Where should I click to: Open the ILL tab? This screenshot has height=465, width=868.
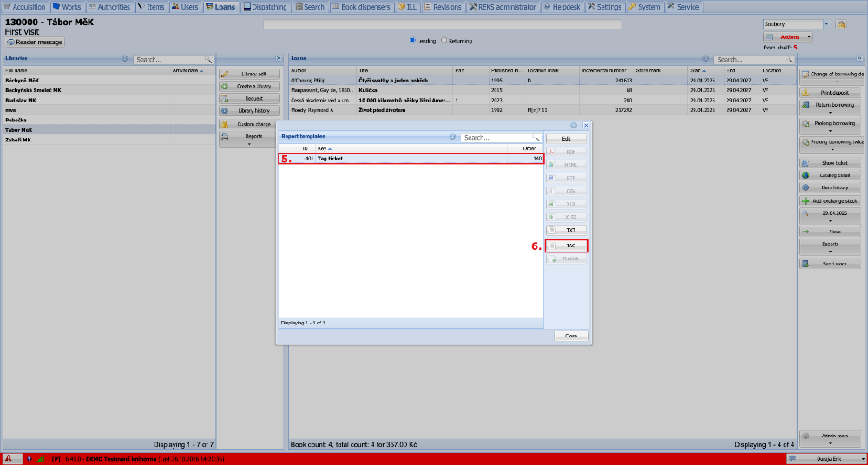coord(407,7)
